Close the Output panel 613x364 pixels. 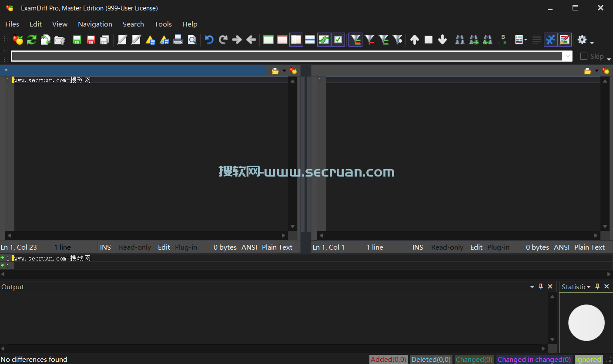pos(550,287)
